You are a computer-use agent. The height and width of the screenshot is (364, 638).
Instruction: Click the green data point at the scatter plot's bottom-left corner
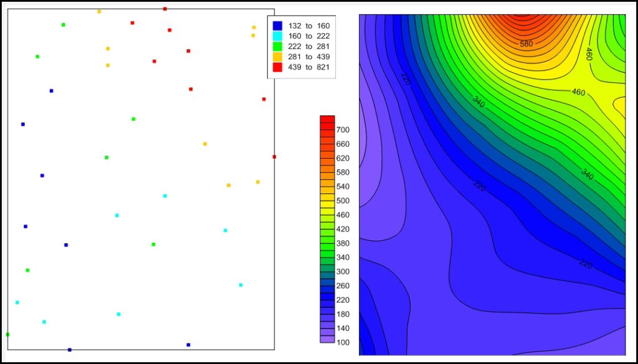pyautogui.click(x=7, y=334)
